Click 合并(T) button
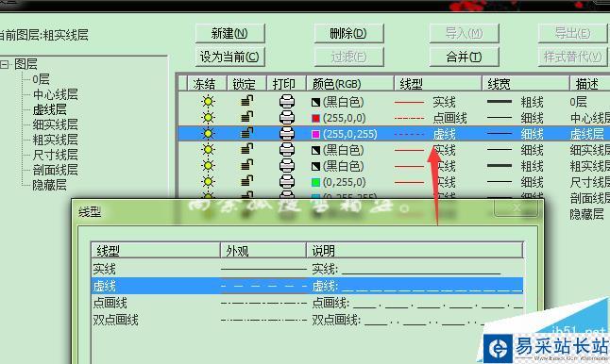 [465, 58]
